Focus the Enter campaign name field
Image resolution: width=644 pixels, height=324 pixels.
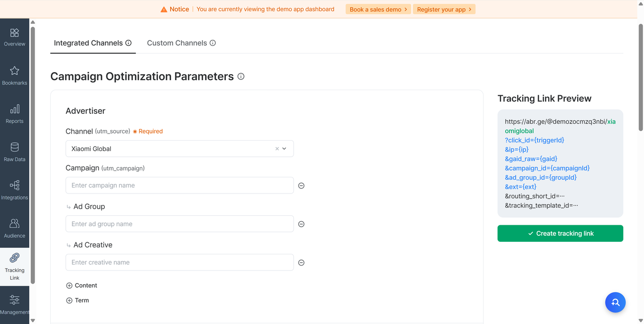(x=179, y=185)
